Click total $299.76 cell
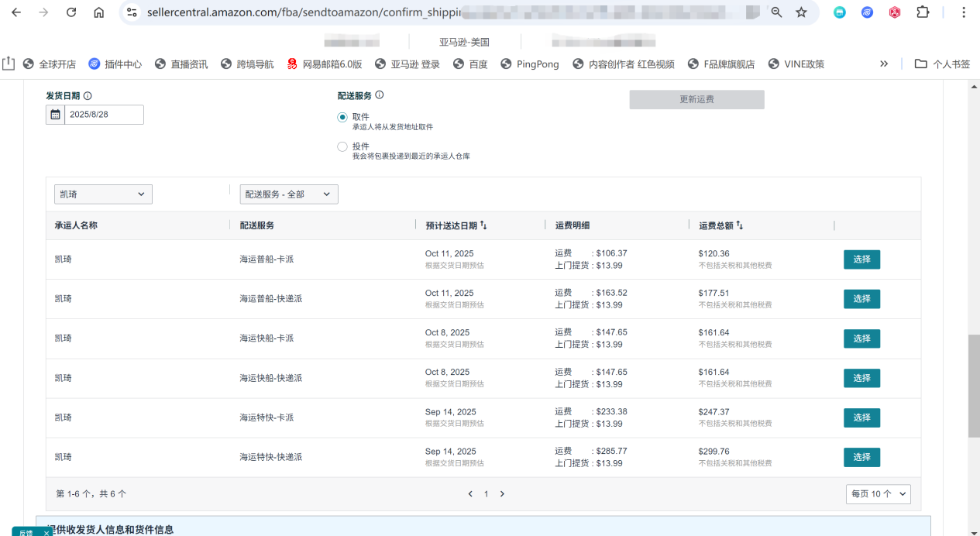 pos(714,452)
